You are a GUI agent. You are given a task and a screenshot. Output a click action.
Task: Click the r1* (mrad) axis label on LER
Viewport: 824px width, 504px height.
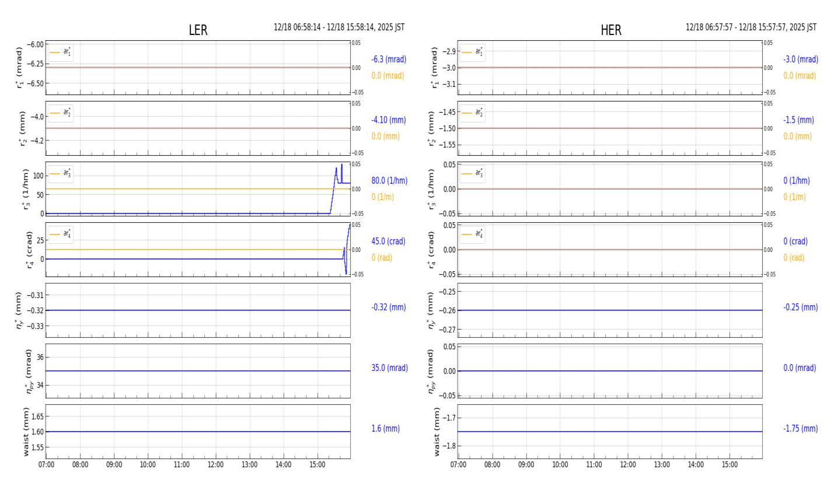(x=20, y=68)
